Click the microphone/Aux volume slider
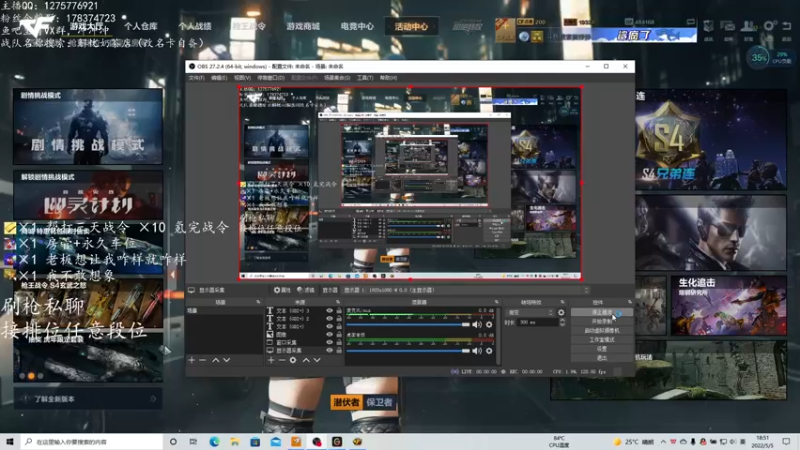Image resolution: width=800 pixels, height=450 pixels. tap(408, 324)
